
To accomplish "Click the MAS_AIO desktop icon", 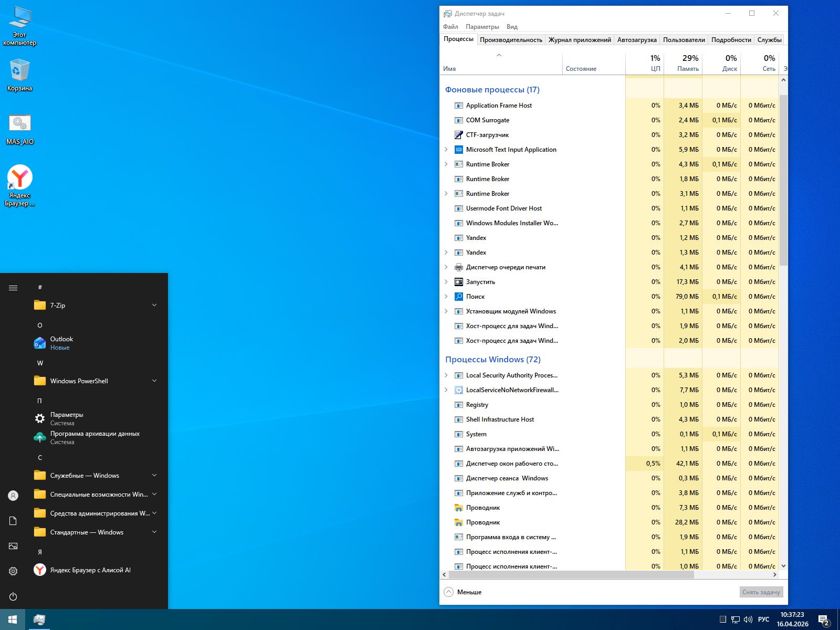I will click(20, 124).
